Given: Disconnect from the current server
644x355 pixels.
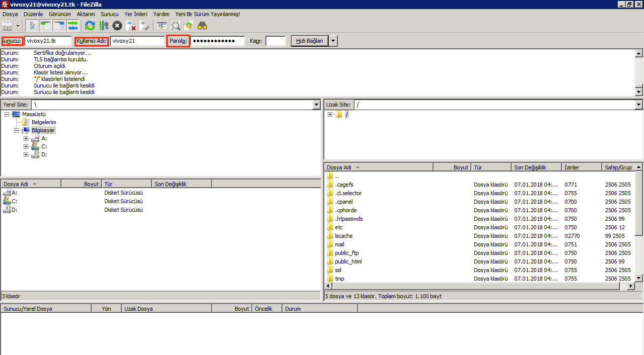Looking at the screenshot, I should pos(130,25).
